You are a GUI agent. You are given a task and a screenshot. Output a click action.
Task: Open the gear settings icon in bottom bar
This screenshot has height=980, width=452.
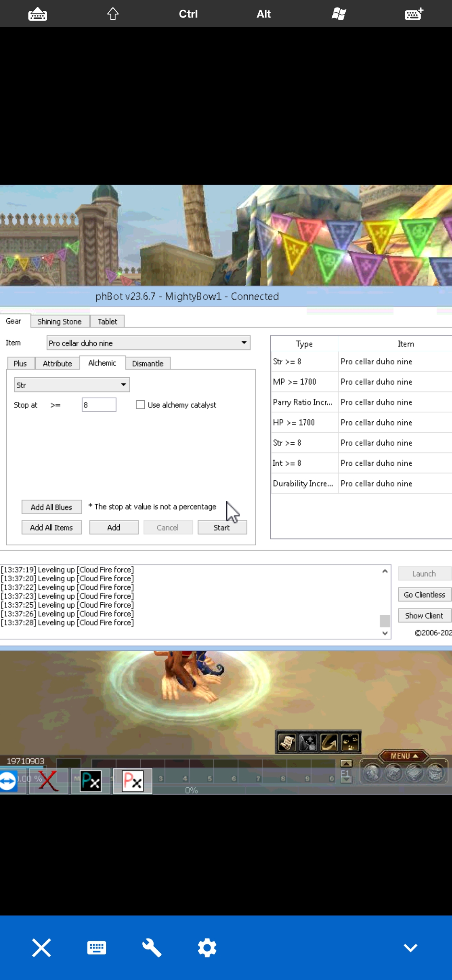coord(207,947)
